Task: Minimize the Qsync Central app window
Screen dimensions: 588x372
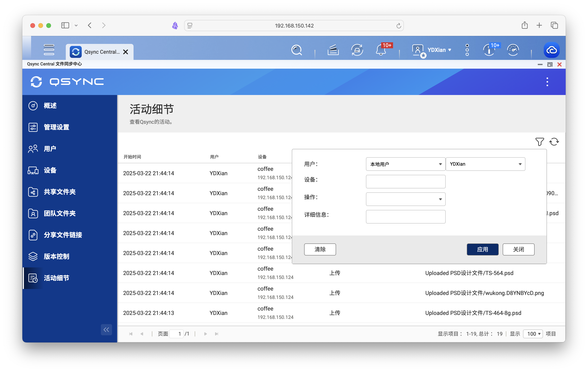Action: click(540, 64)
